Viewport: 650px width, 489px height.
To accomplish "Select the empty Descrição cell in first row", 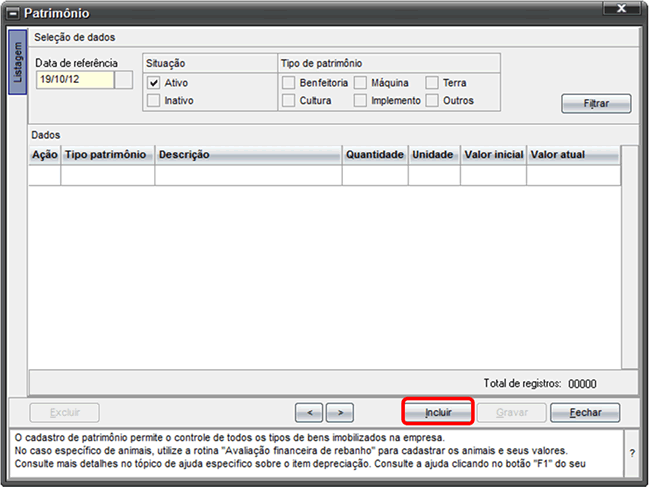I will tap(249, 175).
